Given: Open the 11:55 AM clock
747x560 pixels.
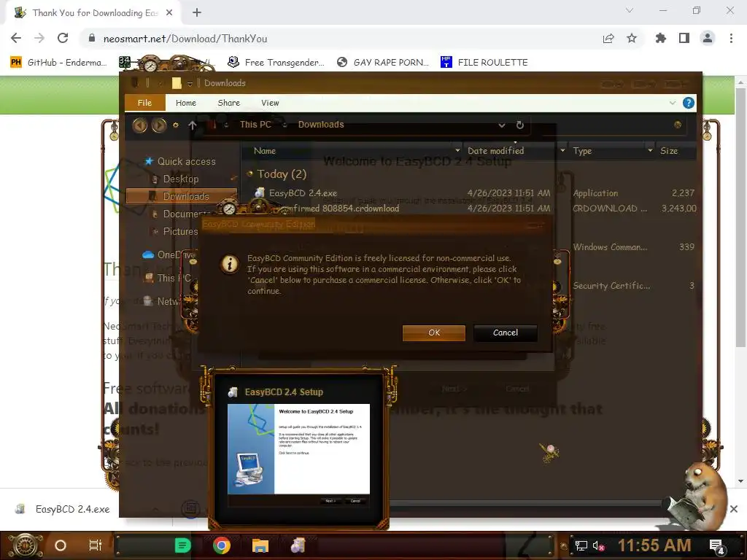Looking at the screenshot, I should (x=654, y=545).
